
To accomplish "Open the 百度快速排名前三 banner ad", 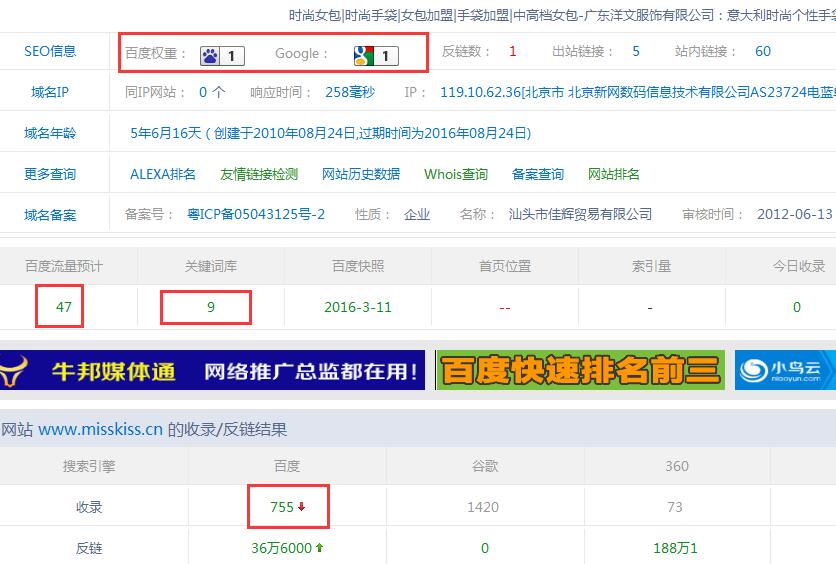I will [x=580, y=371].
